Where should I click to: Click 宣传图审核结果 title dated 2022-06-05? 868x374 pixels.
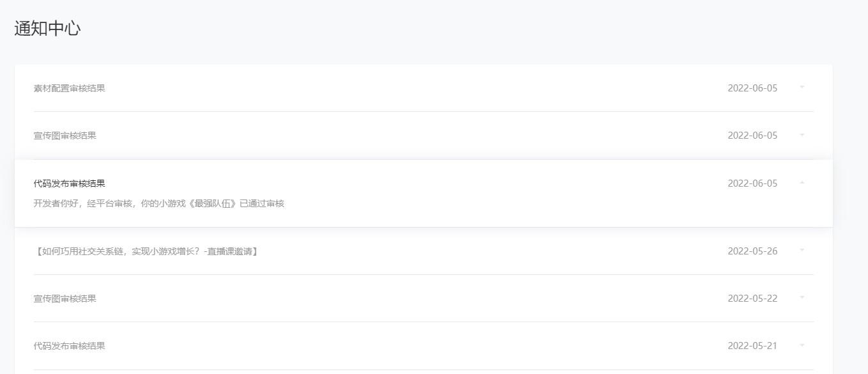65,136
